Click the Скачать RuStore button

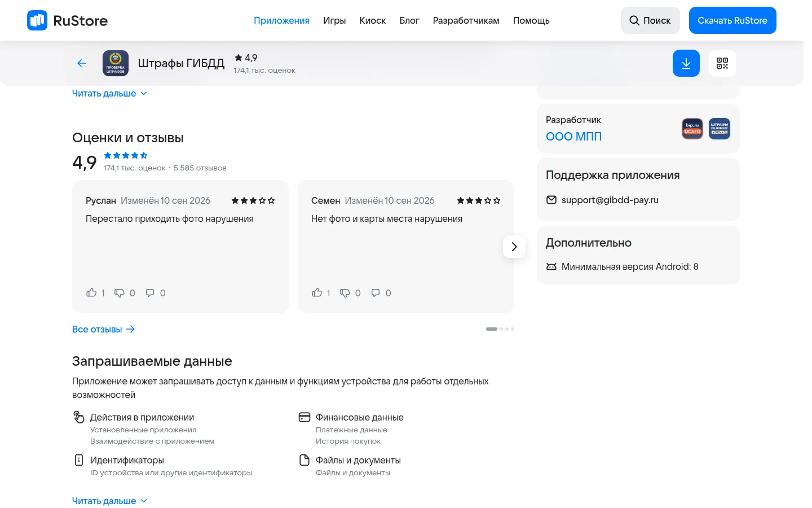point(732,20)
